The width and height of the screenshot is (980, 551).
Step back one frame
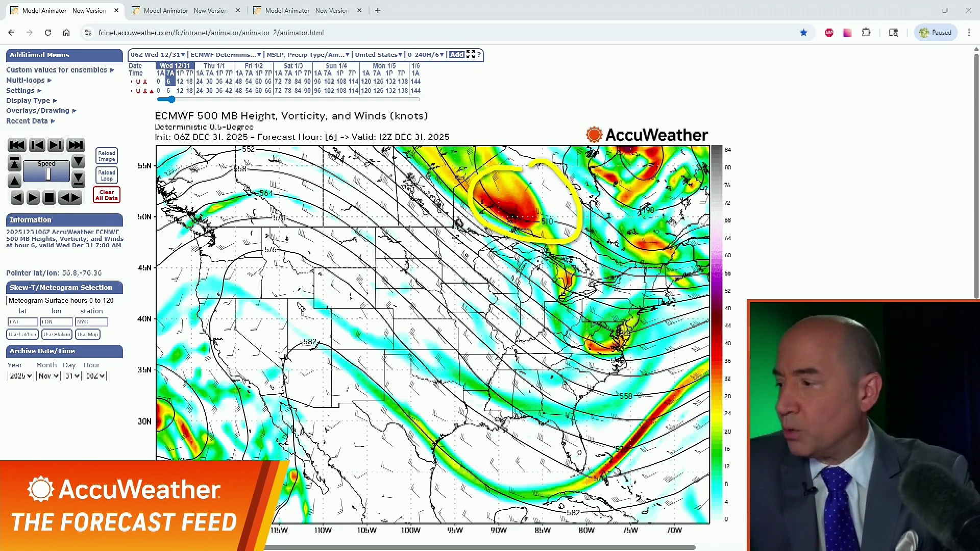click(37, 145)
